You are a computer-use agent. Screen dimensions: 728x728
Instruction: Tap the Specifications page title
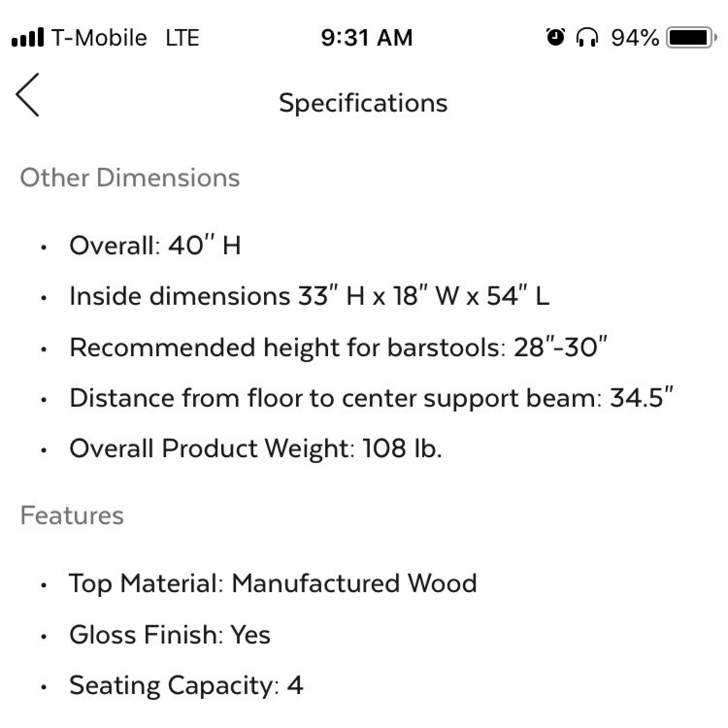(363, 103)
